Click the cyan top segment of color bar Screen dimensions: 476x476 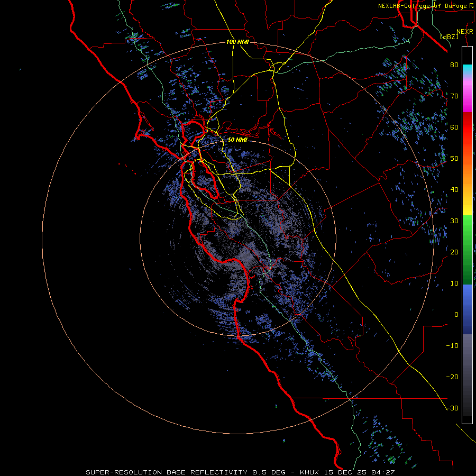pyautogui.click(x=467, y=69)
